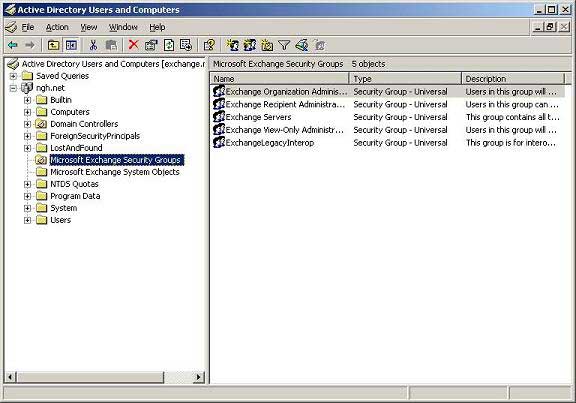Expand the LostAndFound node
The height and width of the screenshot is (403, 576).
27,148
